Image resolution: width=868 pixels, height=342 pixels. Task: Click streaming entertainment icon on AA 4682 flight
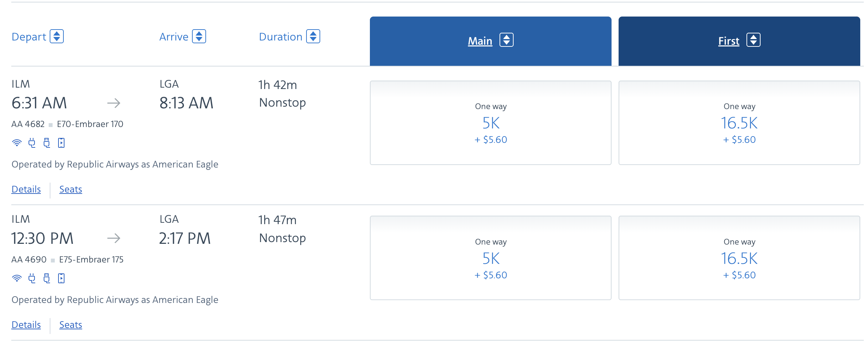(x=61, y=143)
